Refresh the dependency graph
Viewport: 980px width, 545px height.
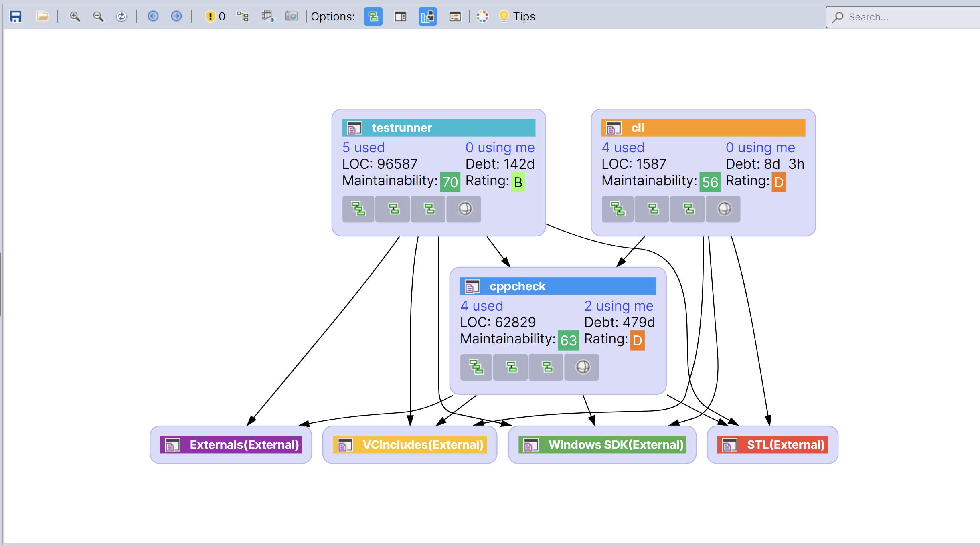pyautogui.click(x=121, y=16)
